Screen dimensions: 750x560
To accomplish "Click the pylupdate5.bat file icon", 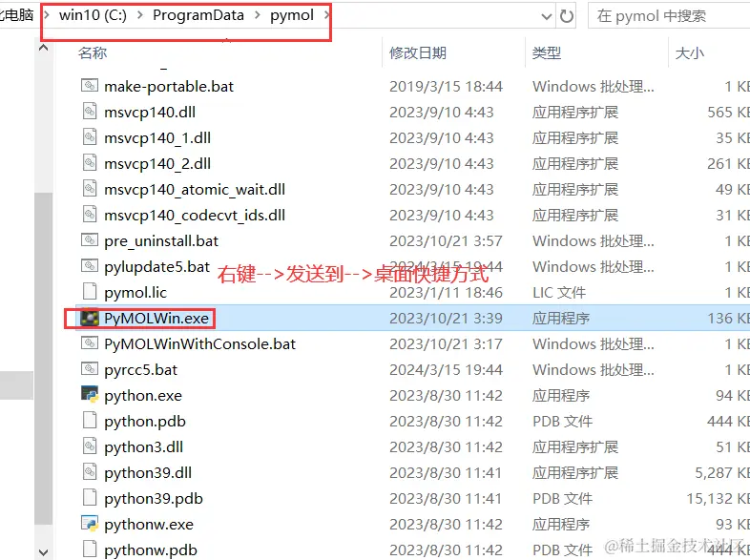I will [x=90, y=266].
